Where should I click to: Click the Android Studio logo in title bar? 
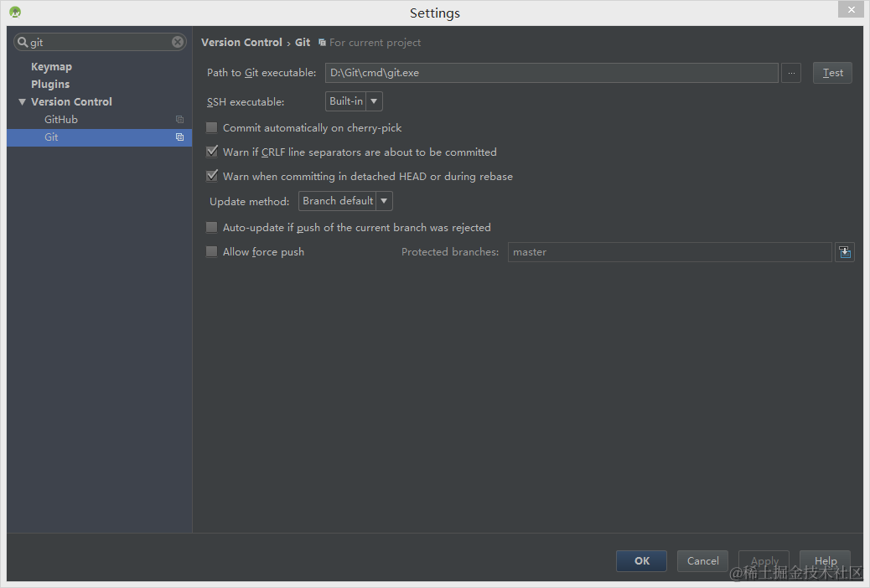15,12
